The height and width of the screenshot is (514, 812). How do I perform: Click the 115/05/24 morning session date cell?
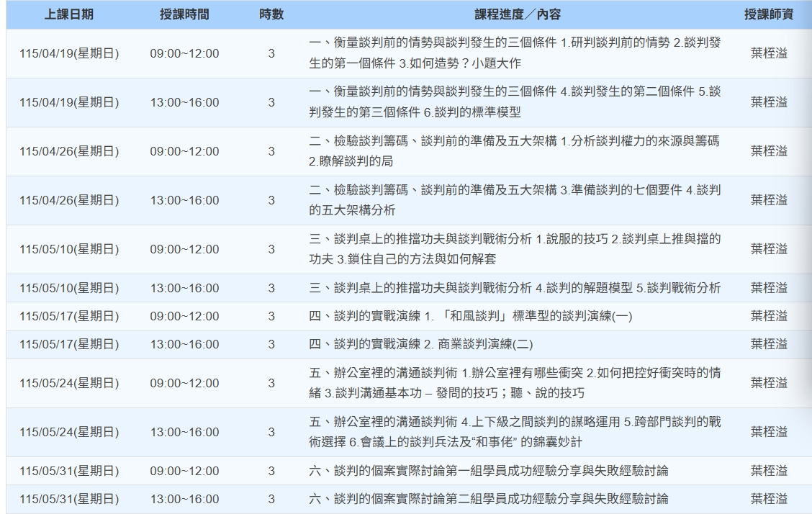(x=69, y=383)
